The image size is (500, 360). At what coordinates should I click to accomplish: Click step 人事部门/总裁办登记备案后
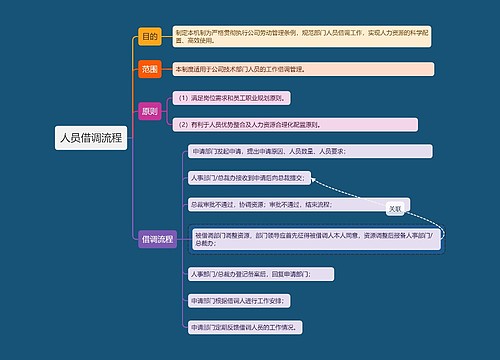coord(261,274)
